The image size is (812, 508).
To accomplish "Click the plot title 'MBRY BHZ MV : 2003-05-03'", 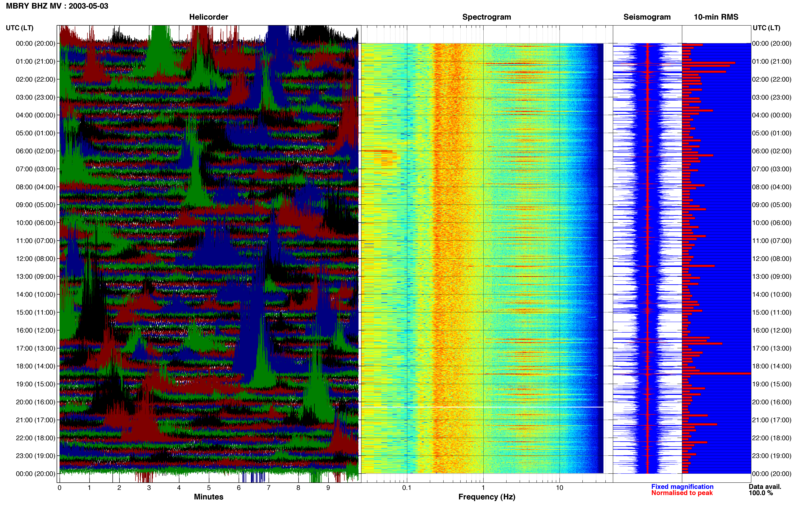I will click(x=57, y=6).
